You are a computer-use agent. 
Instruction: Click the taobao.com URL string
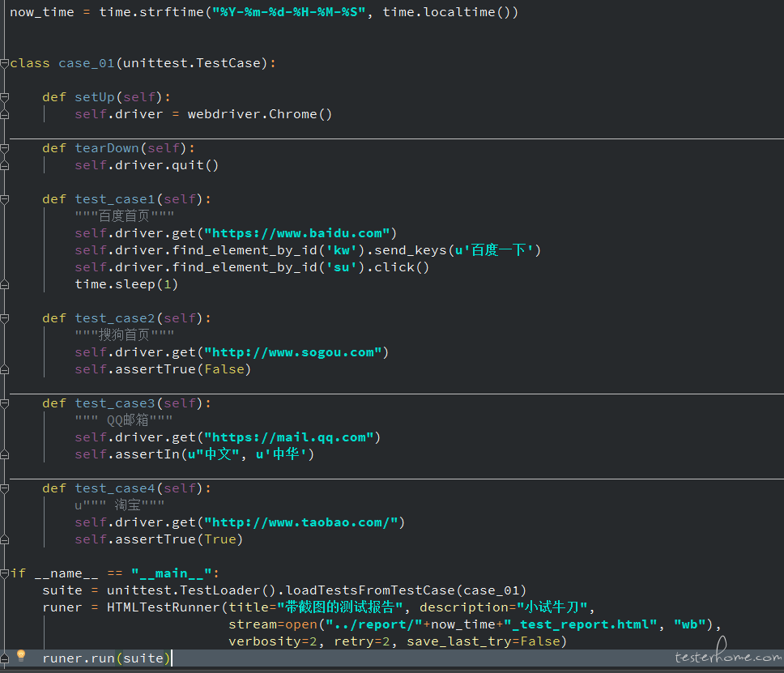pyautogui.click(x=301, y=522)
